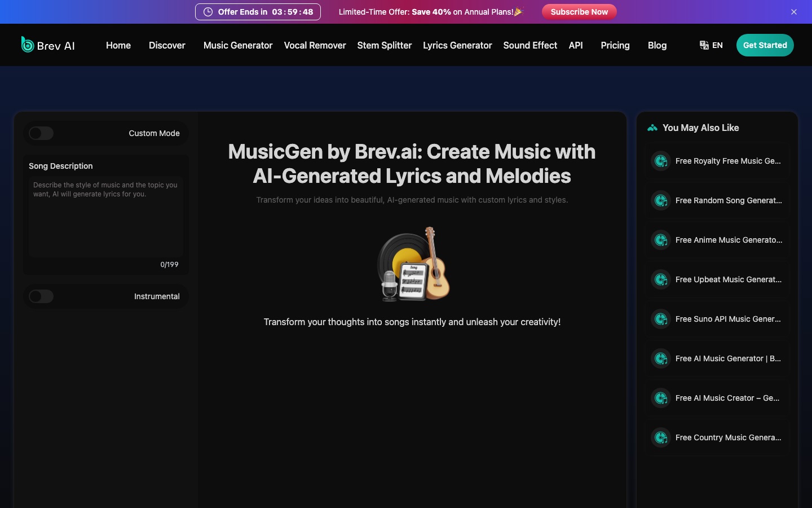Screen dimensions: 812x508
Task: Click the music illustration with guitar and vinyl
Action: point(413,264)
